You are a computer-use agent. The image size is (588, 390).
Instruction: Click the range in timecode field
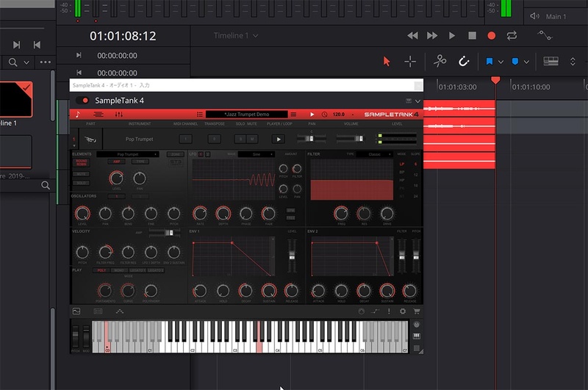117,55
